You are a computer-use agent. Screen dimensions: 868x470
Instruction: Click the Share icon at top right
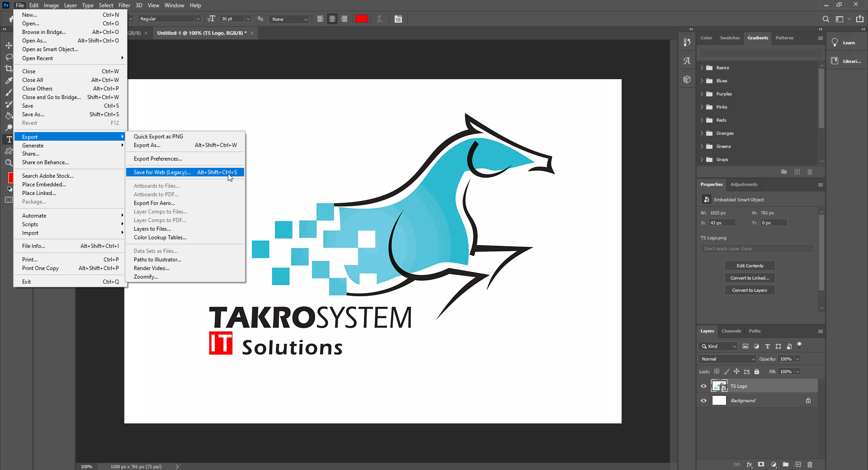pos(860,19)
